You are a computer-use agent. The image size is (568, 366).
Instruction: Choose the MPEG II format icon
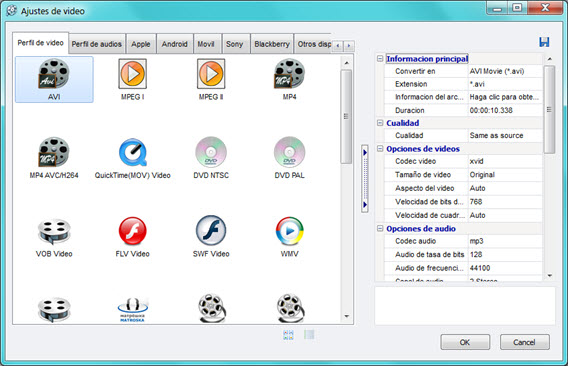point(211,74)
